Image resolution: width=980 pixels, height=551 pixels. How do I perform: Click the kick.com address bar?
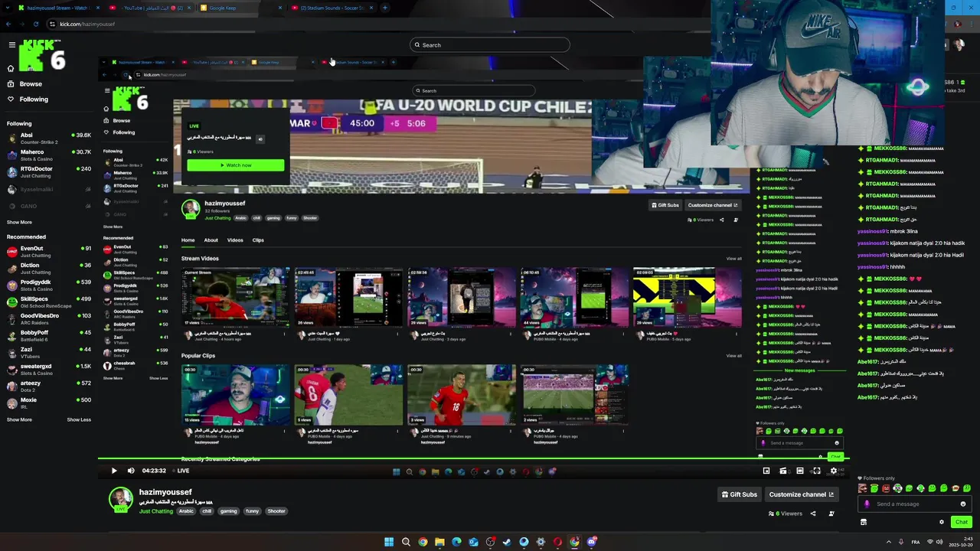click(490, 24)
